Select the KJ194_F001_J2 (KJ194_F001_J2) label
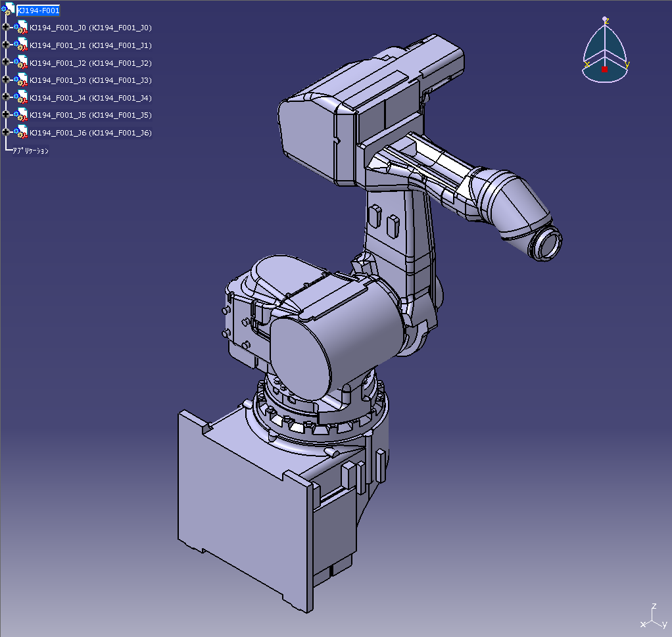The image size is (672, 637). [91, 63]
